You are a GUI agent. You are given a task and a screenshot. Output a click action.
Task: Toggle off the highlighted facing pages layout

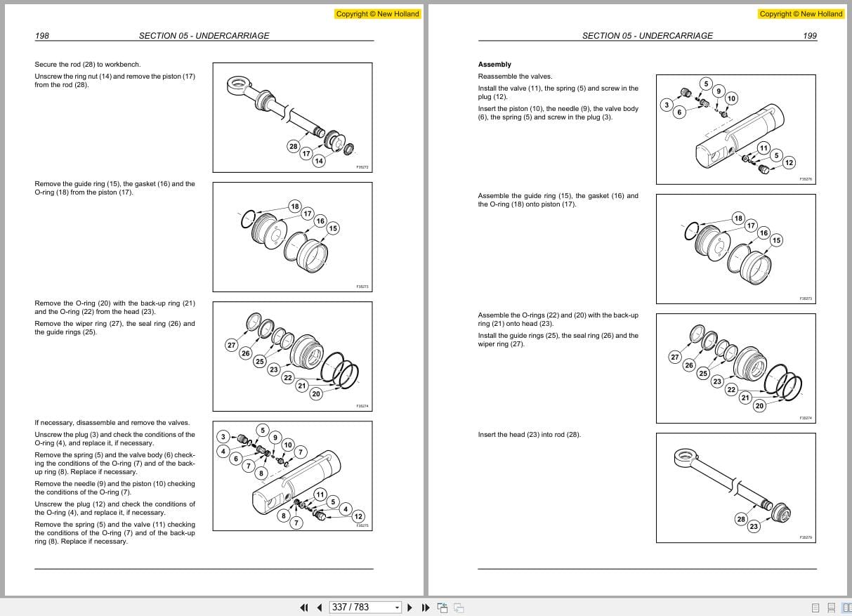click(846, 608)
